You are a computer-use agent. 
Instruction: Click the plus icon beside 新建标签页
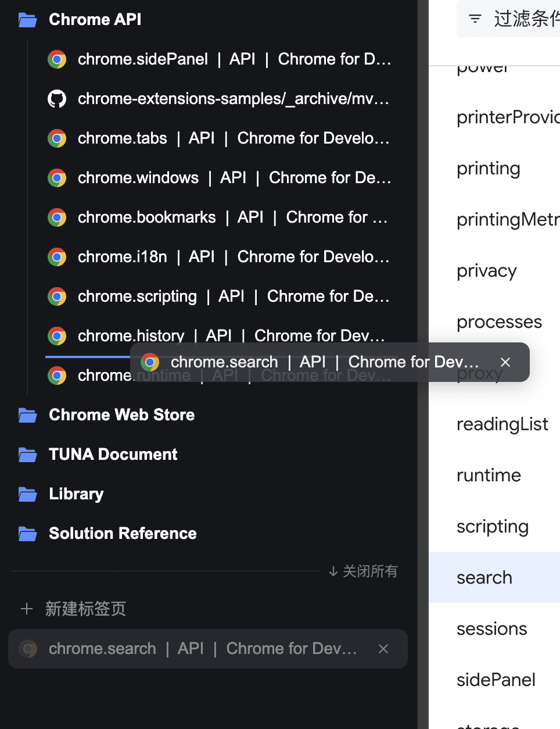click(27, 609)
